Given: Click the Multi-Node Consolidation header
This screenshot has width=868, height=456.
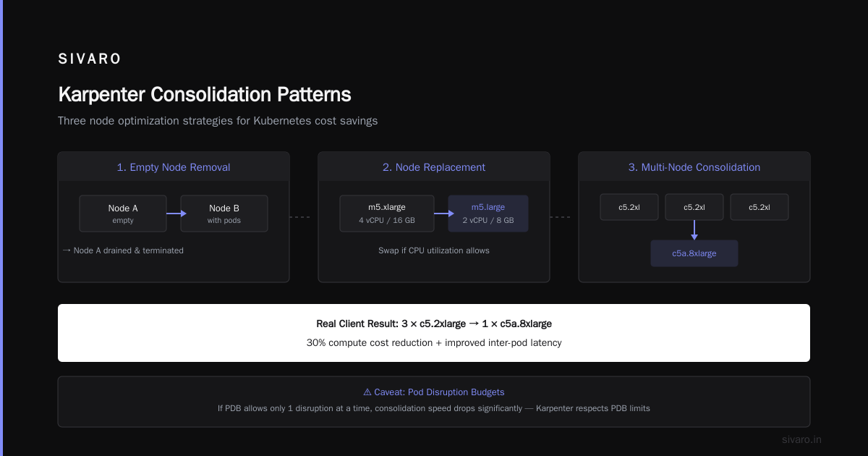Looking at the screenshot, I should [x=694, y=167].
